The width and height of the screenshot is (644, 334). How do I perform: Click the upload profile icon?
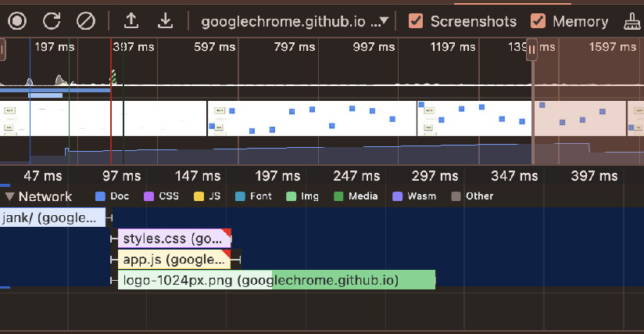point(131,21)
